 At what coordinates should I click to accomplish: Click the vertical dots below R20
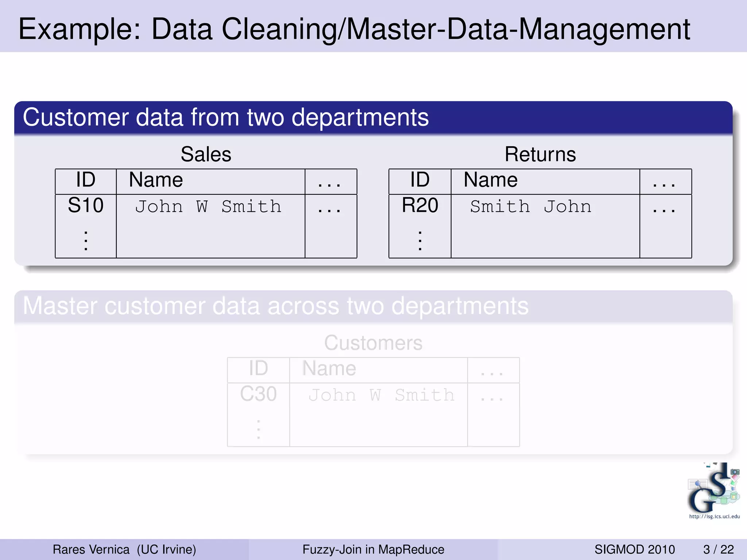pos(420,241)
